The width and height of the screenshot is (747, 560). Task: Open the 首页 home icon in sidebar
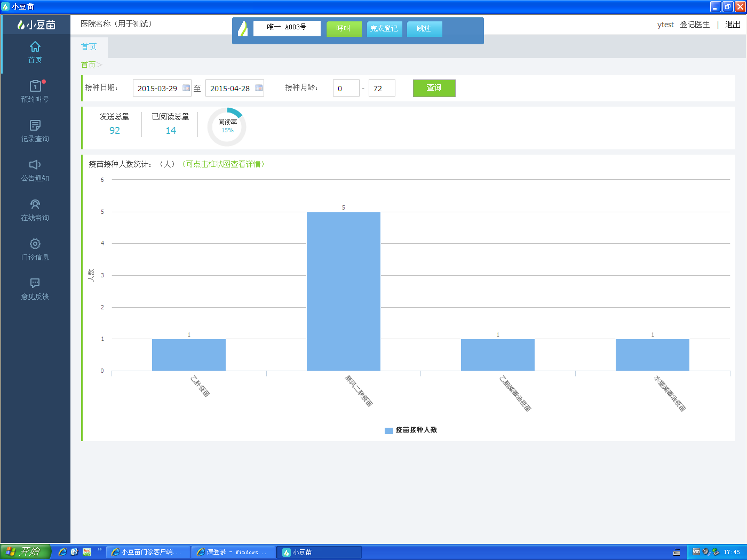click(35, 47)
